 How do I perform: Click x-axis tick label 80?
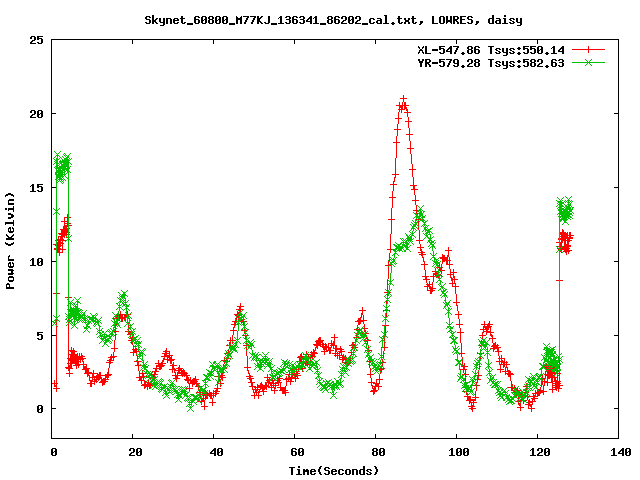(378, 452)
